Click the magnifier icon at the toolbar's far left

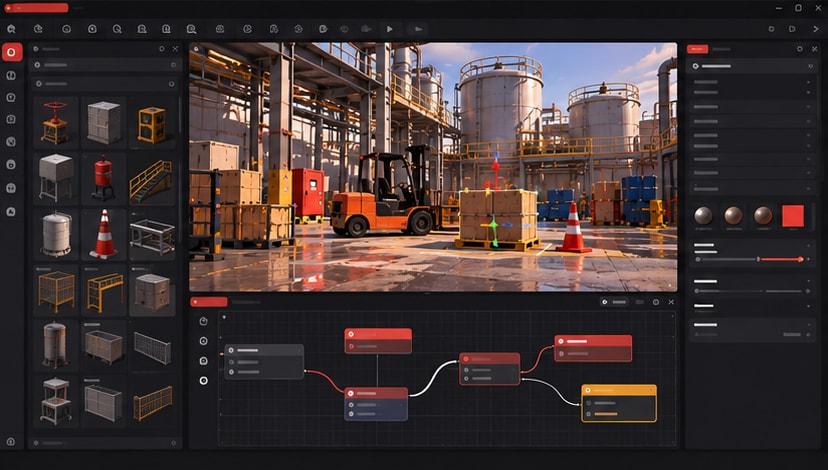coord(11,29)
